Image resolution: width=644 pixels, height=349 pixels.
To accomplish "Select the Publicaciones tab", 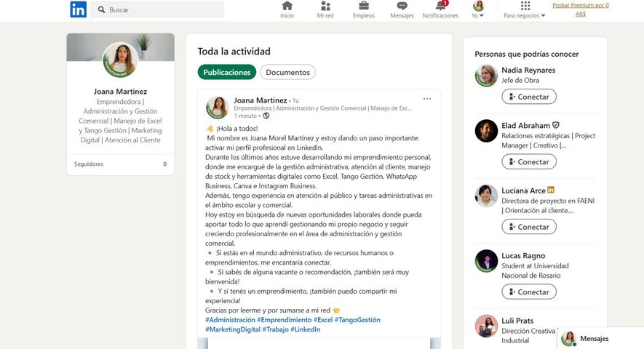I will point(227,72).
